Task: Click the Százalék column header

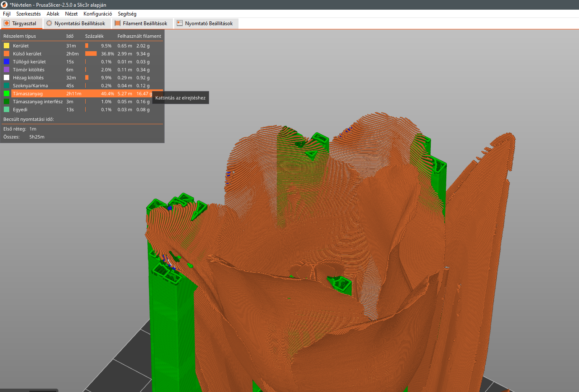Action: click(94, 36)
